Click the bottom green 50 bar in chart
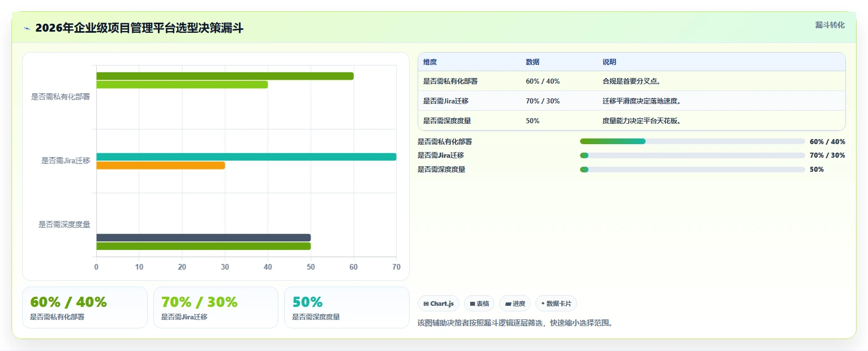 [203, 246]
